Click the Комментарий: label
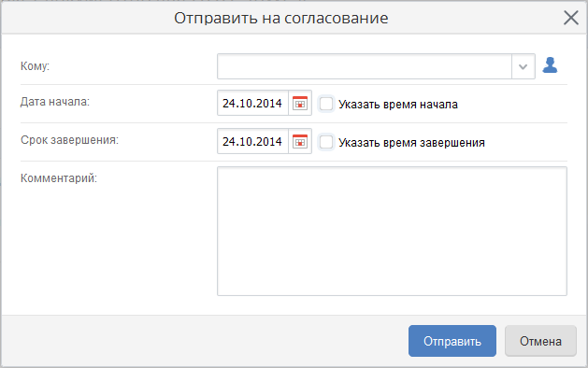This screenshot has height=368, width=588. (x=59, y=178)
